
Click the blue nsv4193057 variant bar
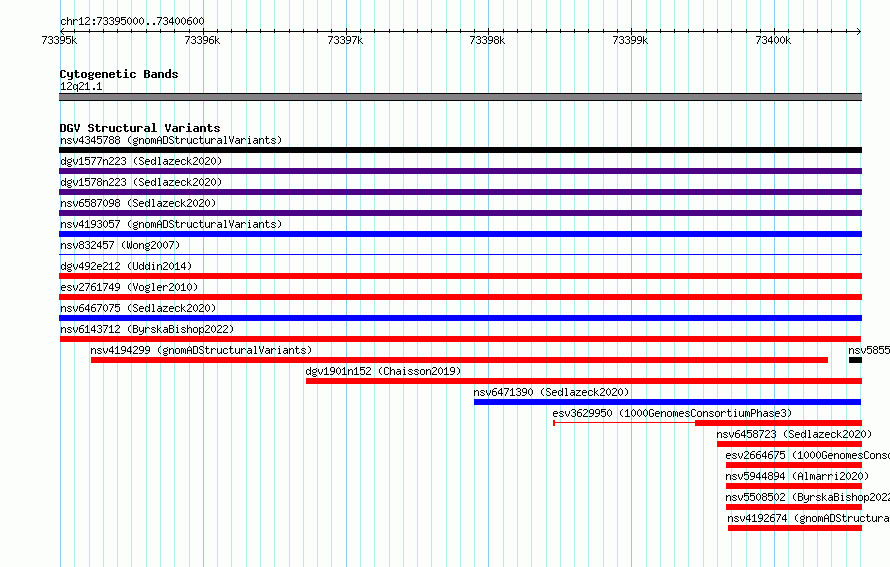pos(460,234)
